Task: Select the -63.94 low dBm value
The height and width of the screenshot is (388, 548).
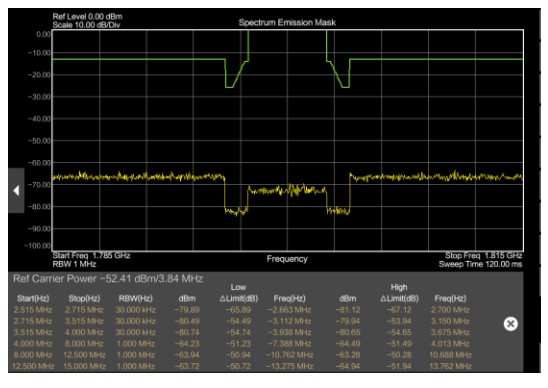Action: pos(187,355)
